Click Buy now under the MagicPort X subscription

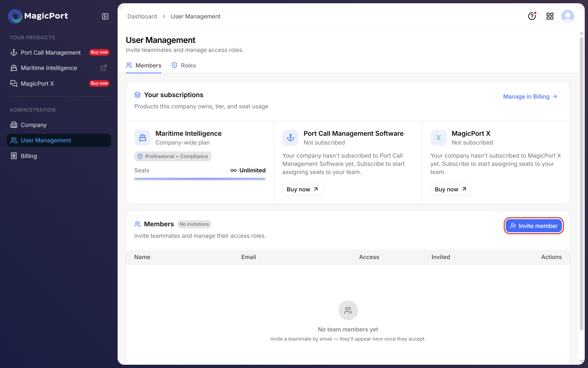pyautogui.click(x=451, y=189)
